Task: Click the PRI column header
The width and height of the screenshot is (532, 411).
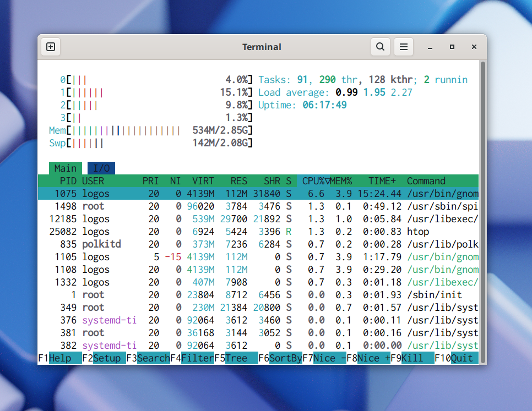Action: tap(150, 181)
